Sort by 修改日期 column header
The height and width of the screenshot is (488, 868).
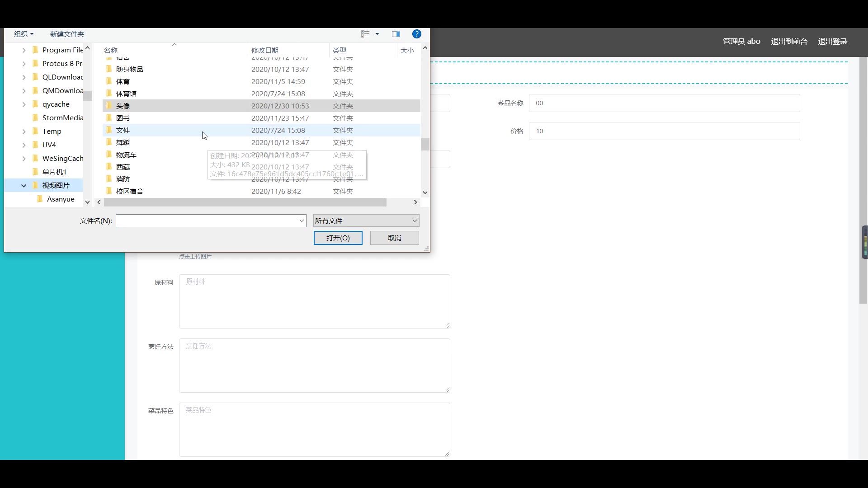point(265,50)
